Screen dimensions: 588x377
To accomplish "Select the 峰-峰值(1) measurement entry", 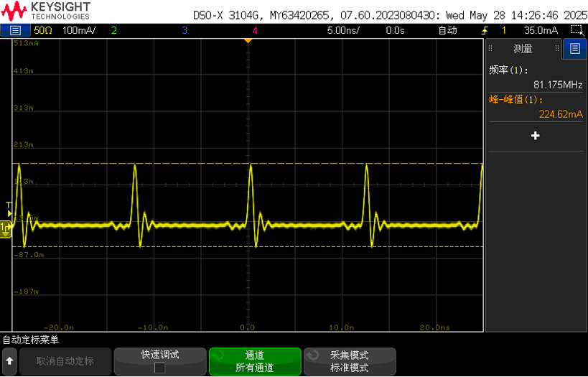I will [x=516, y=99].
